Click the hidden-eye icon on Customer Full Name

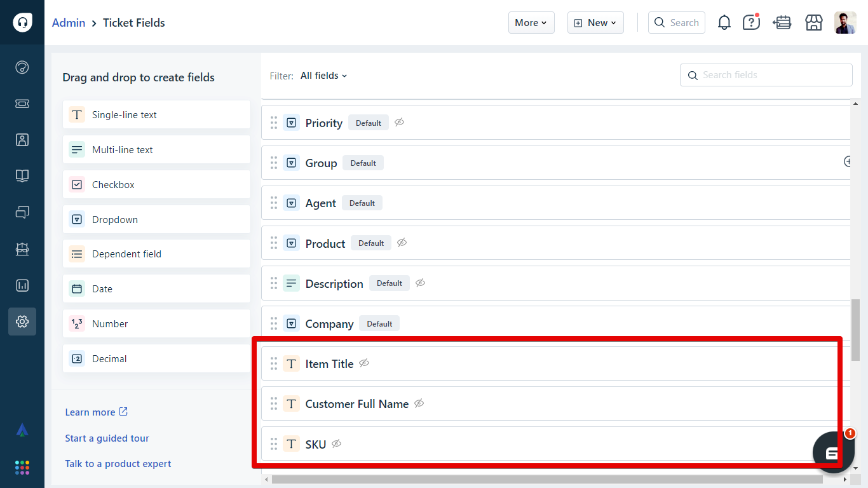(x=419, y=403)
